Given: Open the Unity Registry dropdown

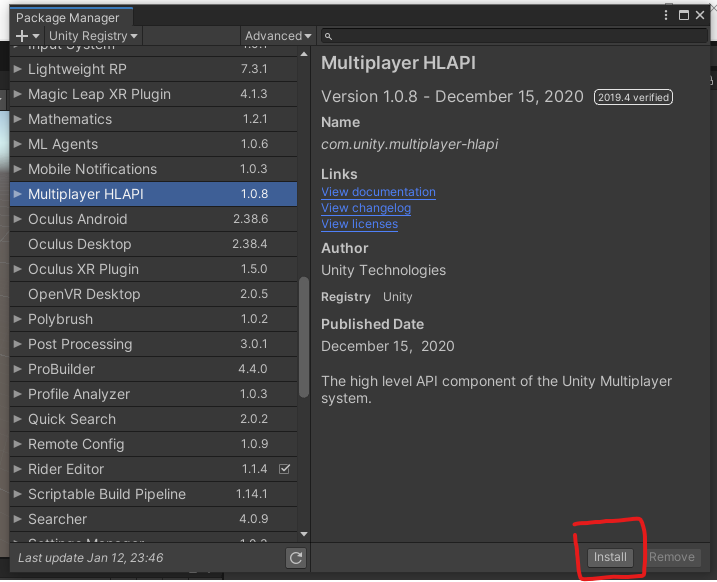Looking at the screenshot, I should pos(93,36).
